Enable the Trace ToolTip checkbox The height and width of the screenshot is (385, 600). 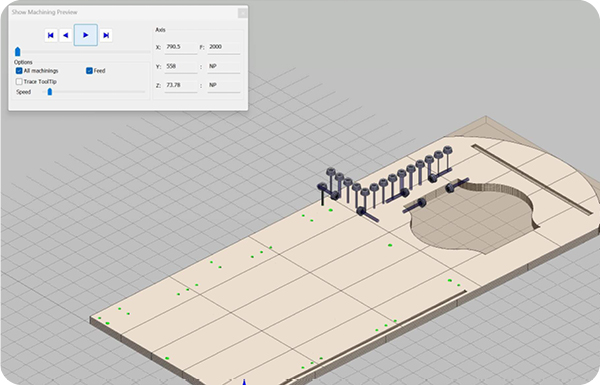coord(19,82)
